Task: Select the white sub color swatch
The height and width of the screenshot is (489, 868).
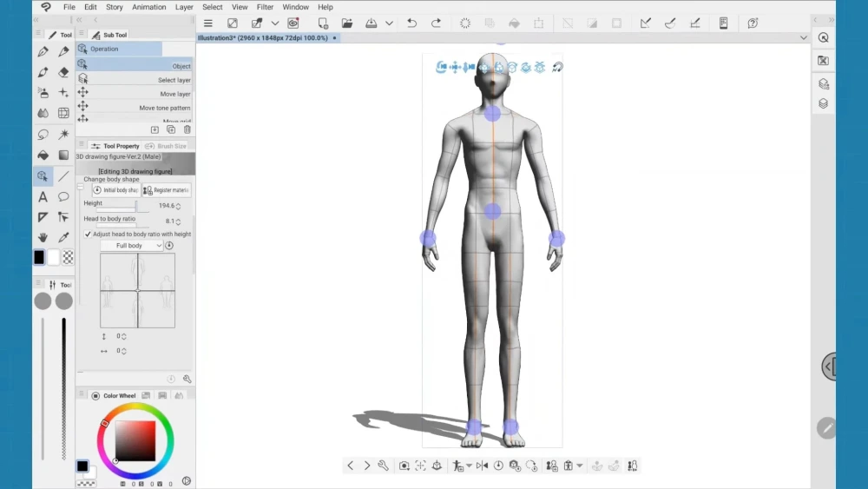Action: [x=53, y=257]
